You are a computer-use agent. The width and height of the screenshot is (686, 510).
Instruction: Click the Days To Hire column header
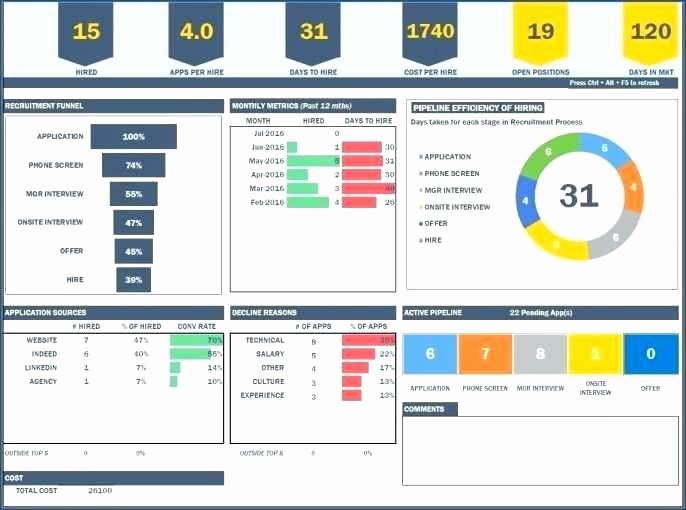368,121
